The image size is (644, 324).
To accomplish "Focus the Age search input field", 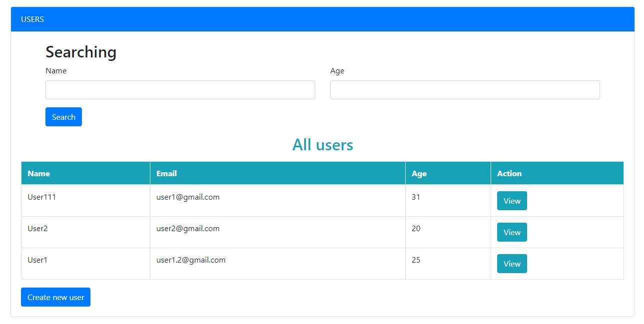I will [x=465, y=90].
